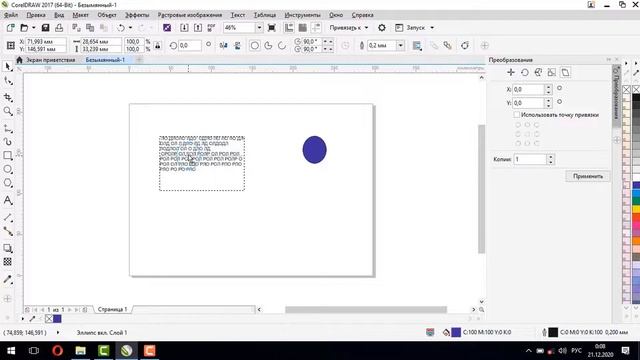The image size is (640, 360).
Task: Select the Color Eyedropper tool in toolbox
Action: pos(8,280)
